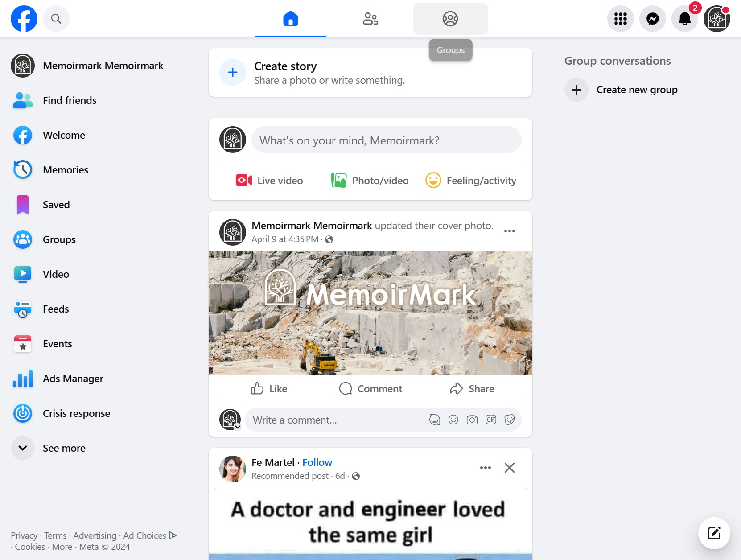This screenshot has width=741, height=560.
Task: Follow Fe Martel
Action: point(317,462)
